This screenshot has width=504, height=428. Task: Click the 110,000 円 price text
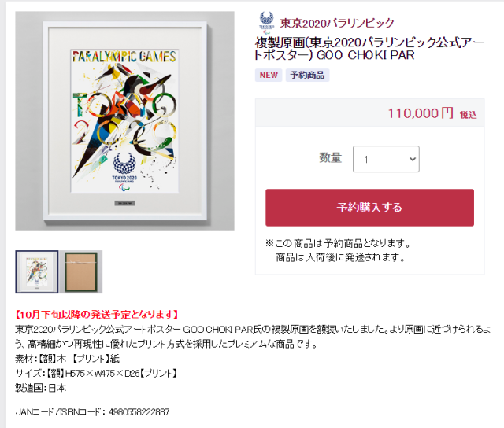[421, 113]
